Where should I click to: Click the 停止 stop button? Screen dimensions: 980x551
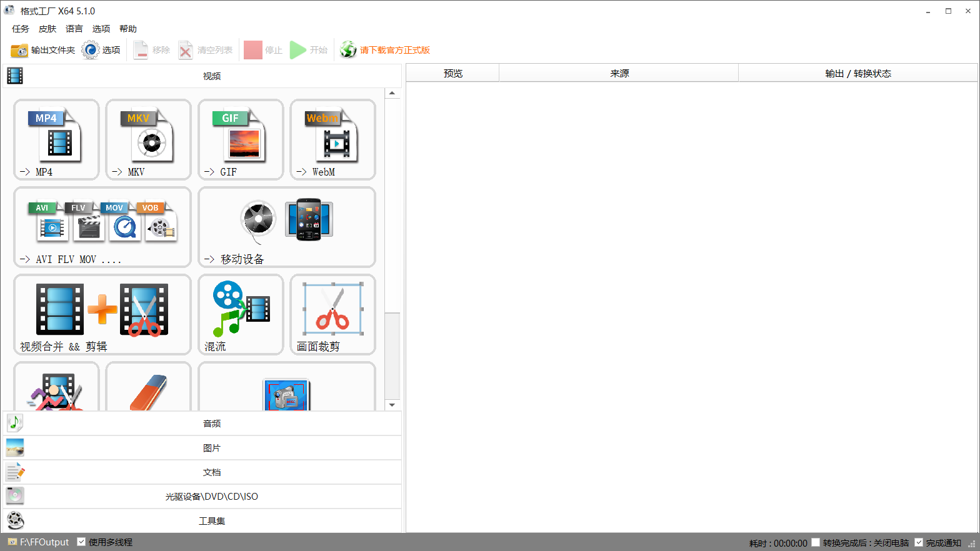[263, 50]
